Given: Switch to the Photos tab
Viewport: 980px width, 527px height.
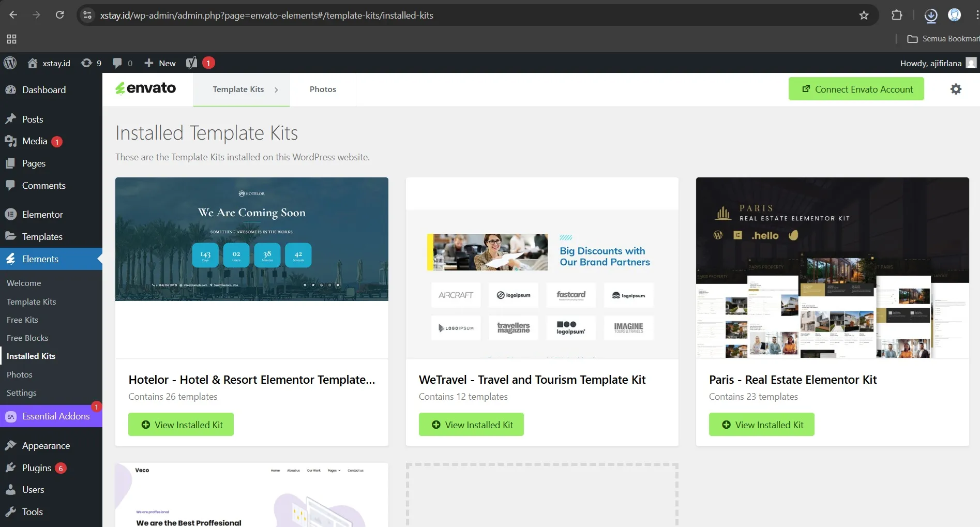Looking at the screenshot, I should 323,89.
